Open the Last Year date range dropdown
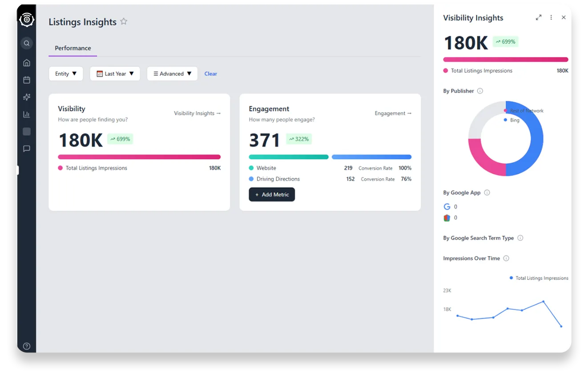Image resolution: width=588 pixels, height=372 pixels. click(115, 73)
